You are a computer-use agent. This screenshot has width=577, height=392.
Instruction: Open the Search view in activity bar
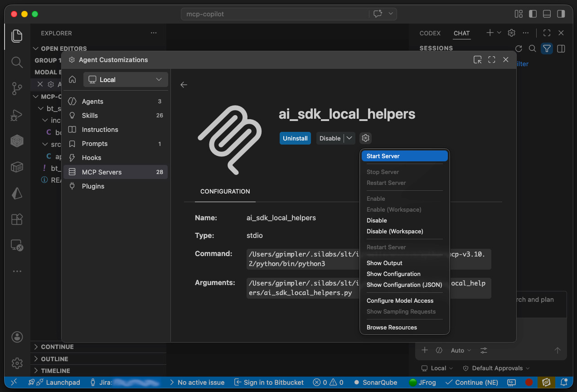(x=17, y=62)
